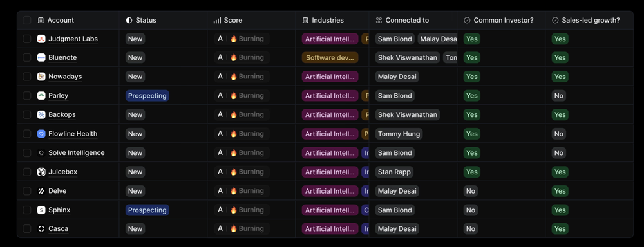This screenshot has width=644, height=247.
Task: Click A Burning score in Flowline Health row
Action: coord(242,134)
